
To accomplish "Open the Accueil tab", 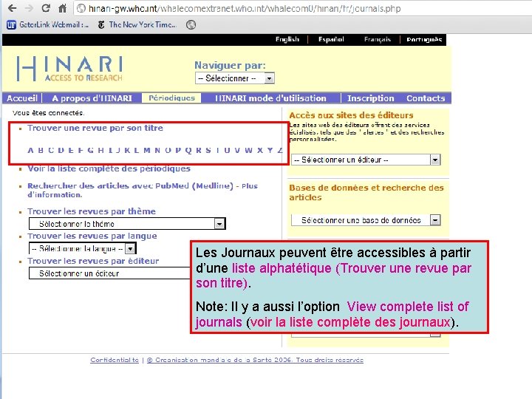I will 22,98.
